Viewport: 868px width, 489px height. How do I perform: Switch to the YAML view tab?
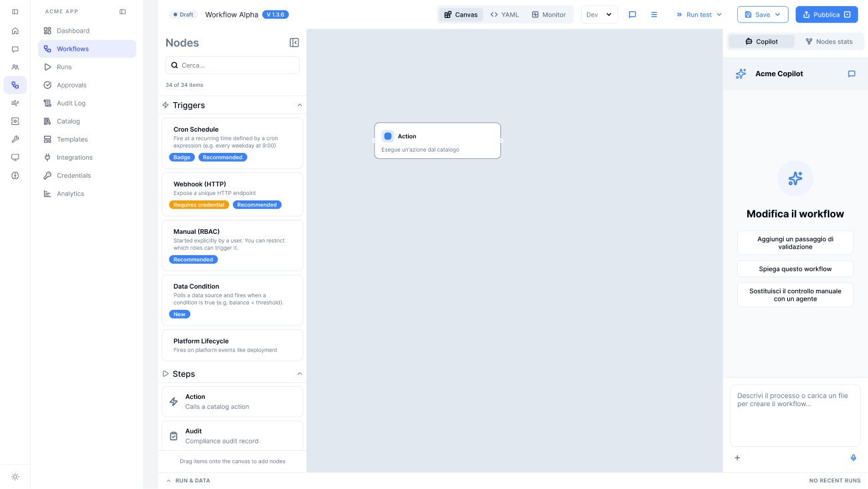505,15
